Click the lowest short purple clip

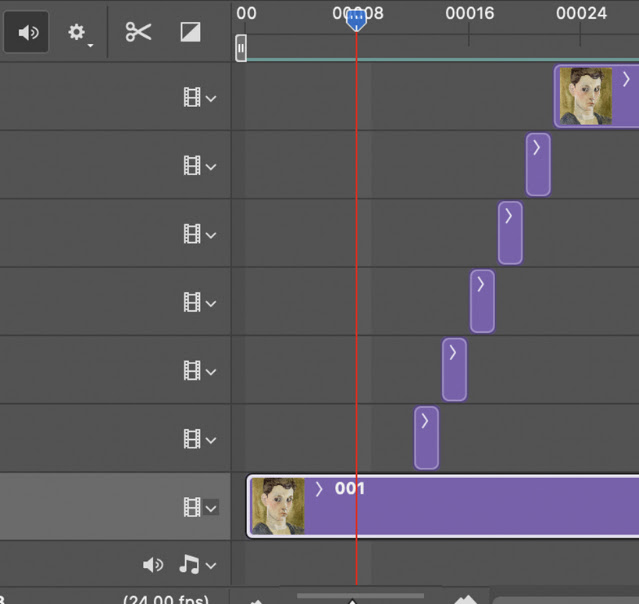(426, 438)
